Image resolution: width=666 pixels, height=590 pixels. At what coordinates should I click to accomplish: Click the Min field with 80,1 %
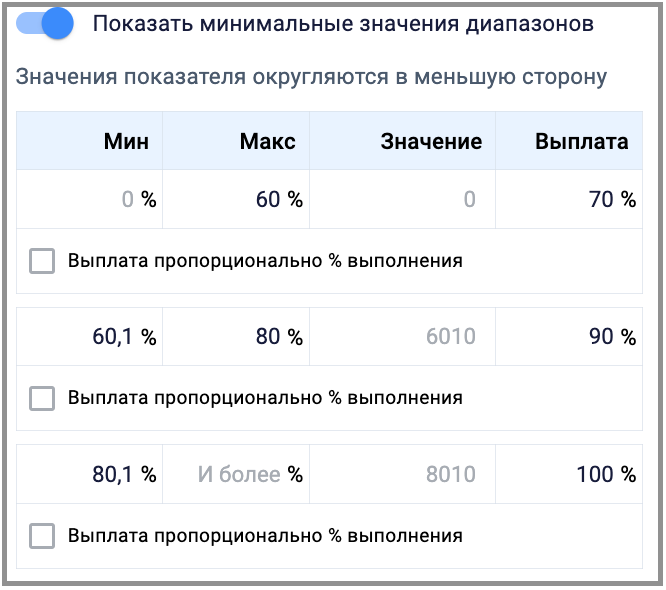pos(90,474)
